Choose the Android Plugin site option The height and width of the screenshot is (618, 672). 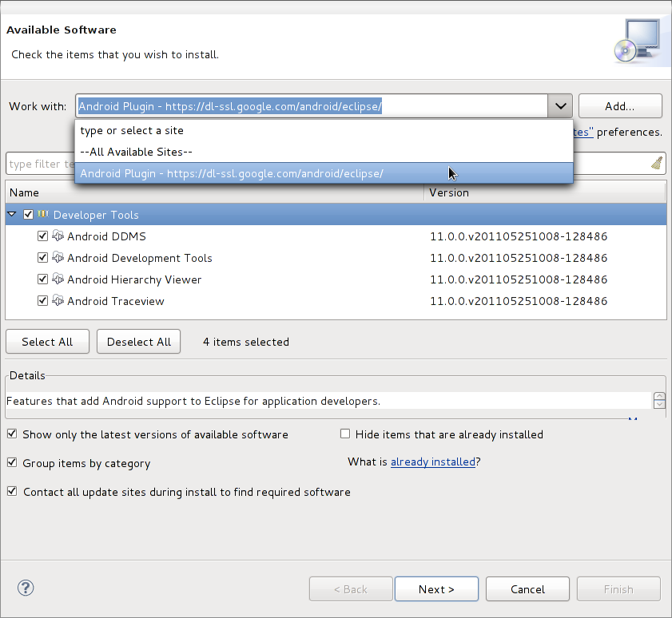tap(324, 173)
